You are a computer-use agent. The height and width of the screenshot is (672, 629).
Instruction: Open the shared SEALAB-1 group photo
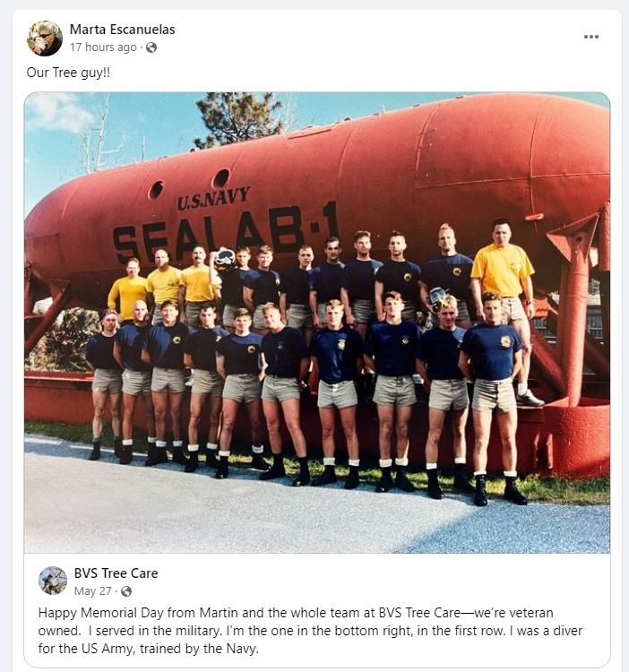(317, 323)
